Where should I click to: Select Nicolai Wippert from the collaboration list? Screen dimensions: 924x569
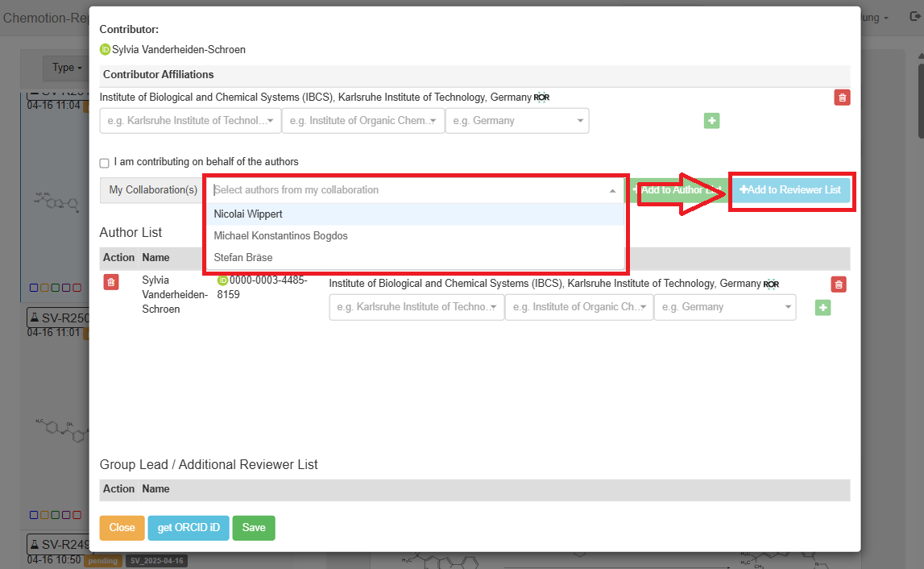click(248, 214)
